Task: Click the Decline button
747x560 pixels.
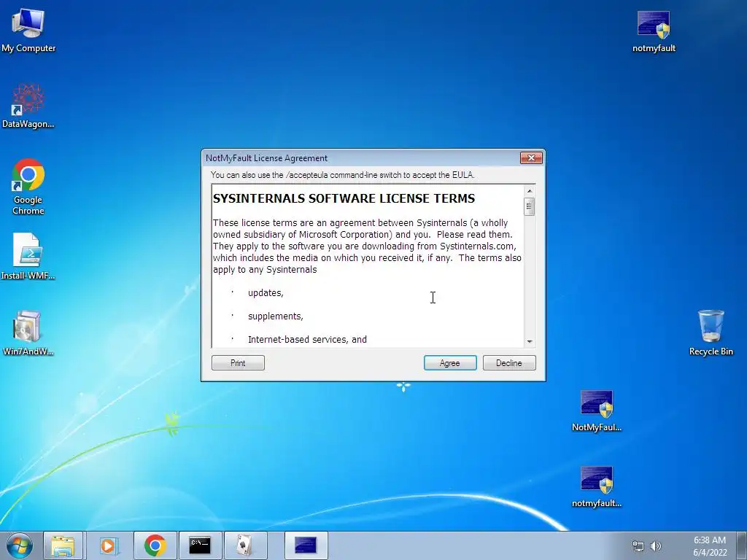Action: click(508, 363)
